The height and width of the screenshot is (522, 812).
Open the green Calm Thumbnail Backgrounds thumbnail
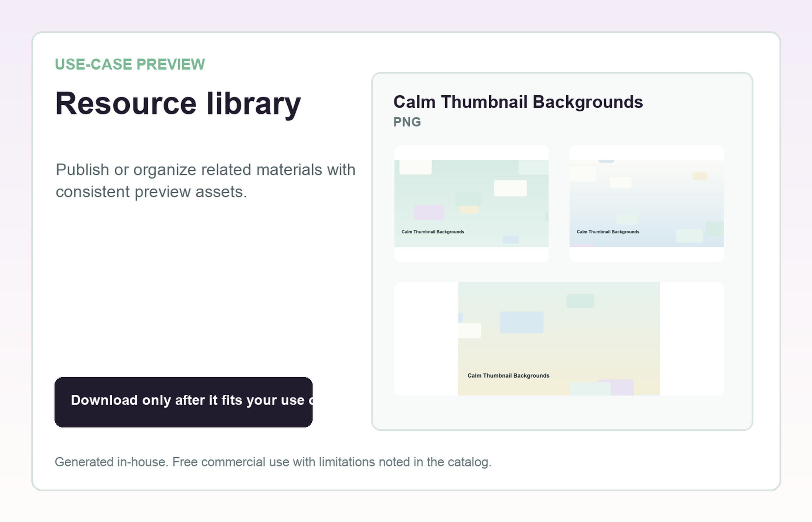coord(472,203)
